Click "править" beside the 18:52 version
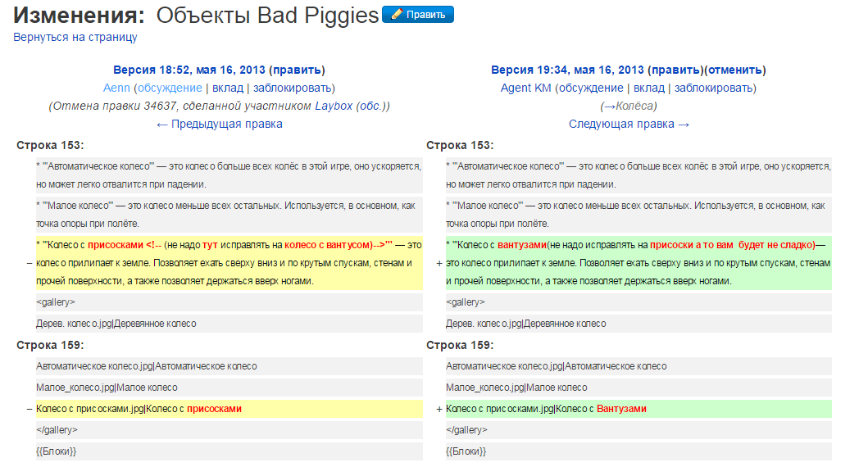Viewport: 868px width, 467px height. coord(297,70)
